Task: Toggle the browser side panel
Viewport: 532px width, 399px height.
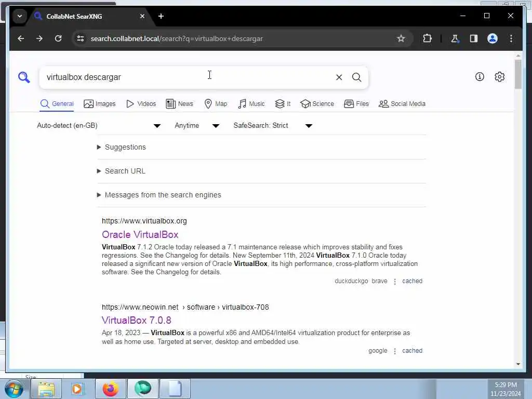Action: click(x=474, y=38)
